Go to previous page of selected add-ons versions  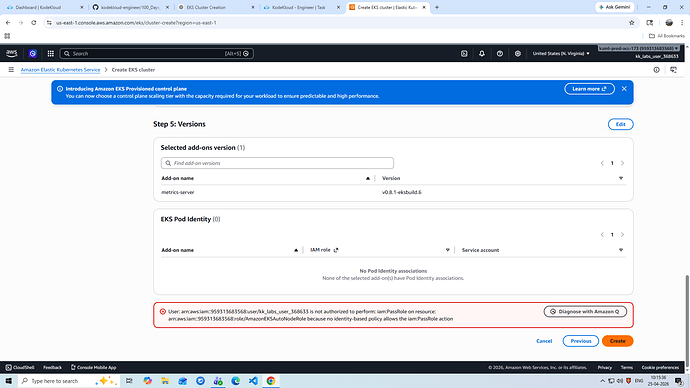pos(602,163)
